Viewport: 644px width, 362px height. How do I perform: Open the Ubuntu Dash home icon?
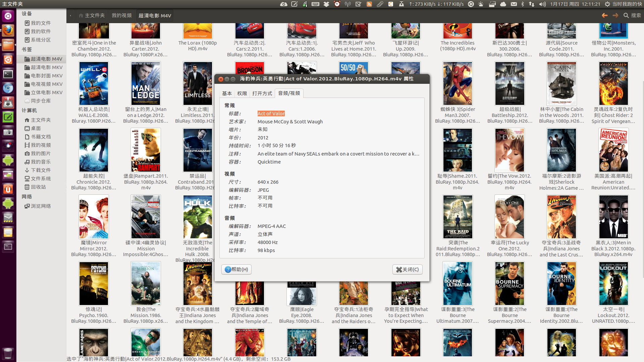[x=8, y=16]
